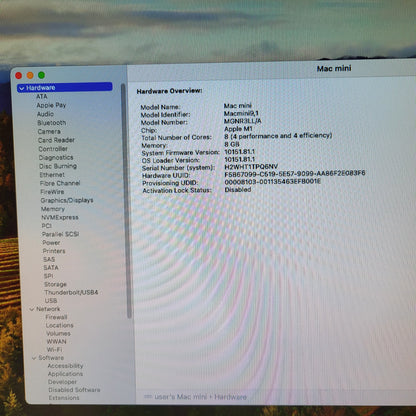Select Apple Pay in the sidebar

click(51, 105)
